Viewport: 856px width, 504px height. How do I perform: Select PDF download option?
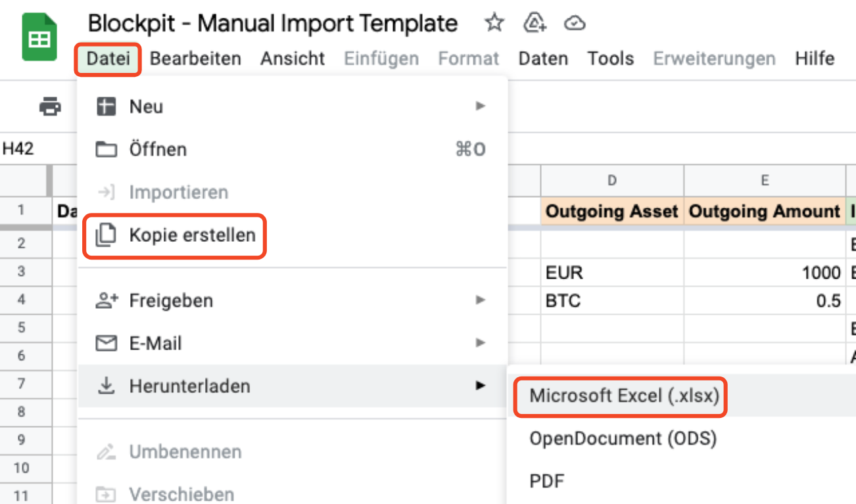tap(547, 481)
